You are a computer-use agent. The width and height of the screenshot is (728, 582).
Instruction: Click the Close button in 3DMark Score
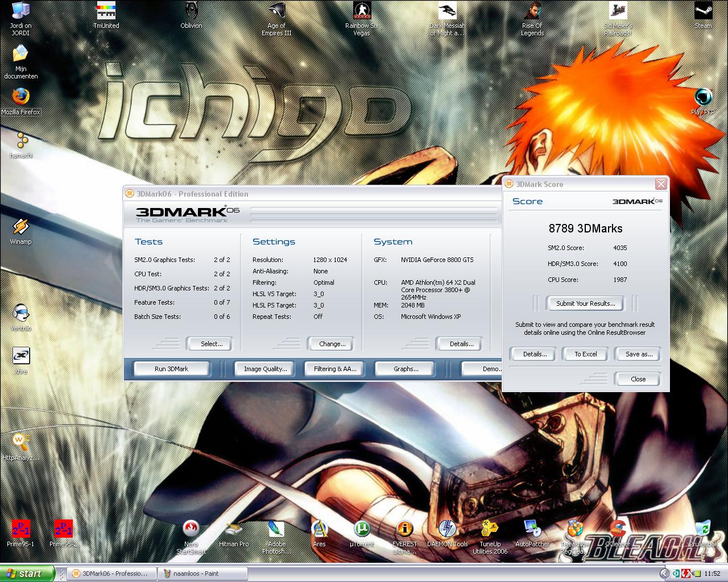tap(638, 379)
